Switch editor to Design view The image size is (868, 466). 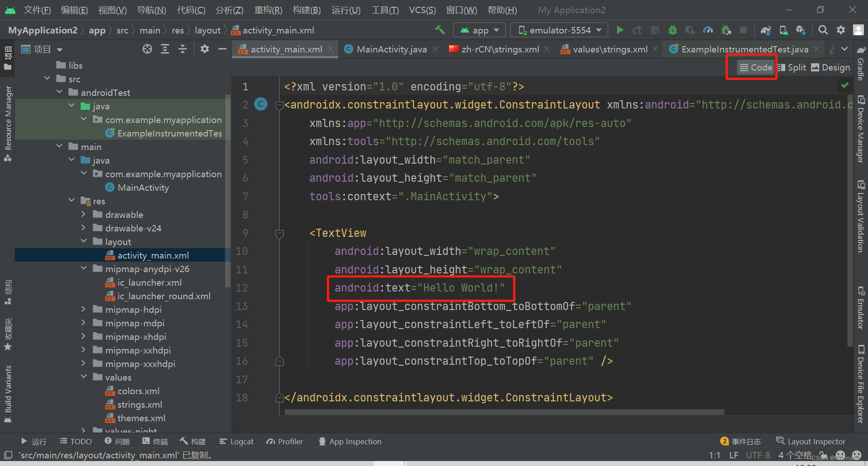[830, 67]
